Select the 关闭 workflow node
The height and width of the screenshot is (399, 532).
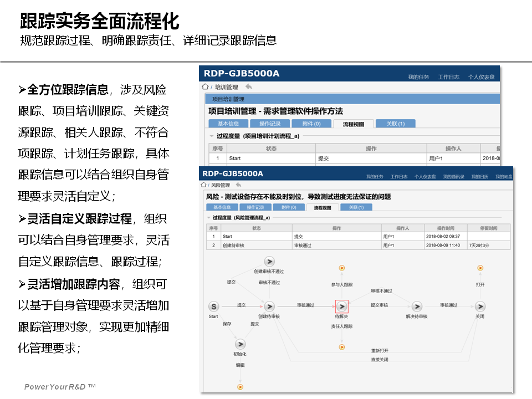pos(480,306)
